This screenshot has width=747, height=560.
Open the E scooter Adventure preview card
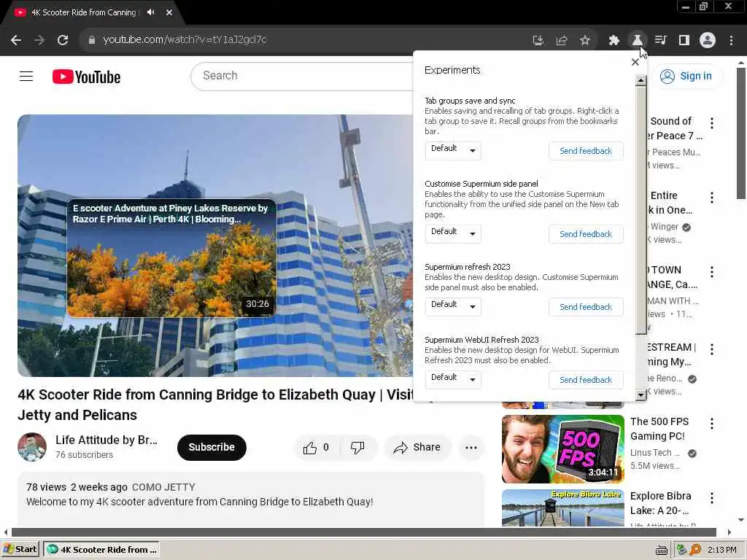coord(171,257)
